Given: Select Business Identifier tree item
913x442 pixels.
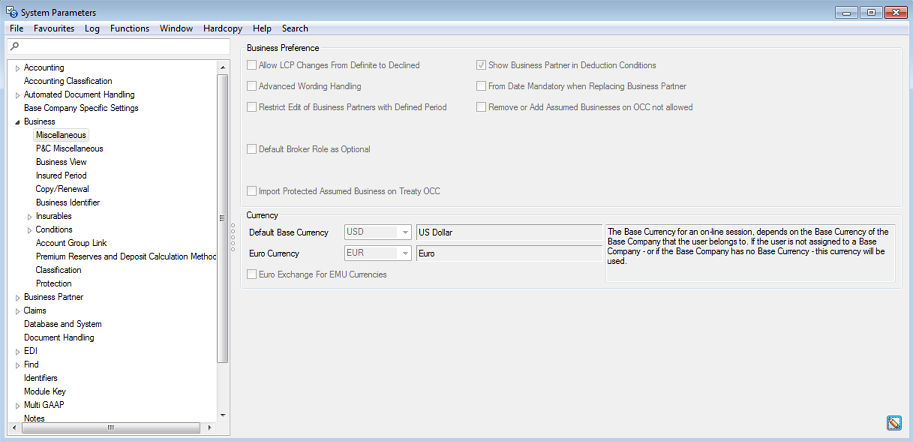Looking at the screenshot, I should click(68, 203).
